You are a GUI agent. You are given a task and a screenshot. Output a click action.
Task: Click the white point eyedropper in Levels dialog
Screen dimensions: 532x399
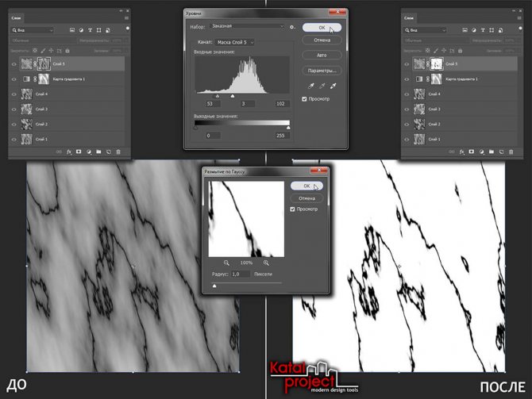pyautogui.click(x=333, y=85)
